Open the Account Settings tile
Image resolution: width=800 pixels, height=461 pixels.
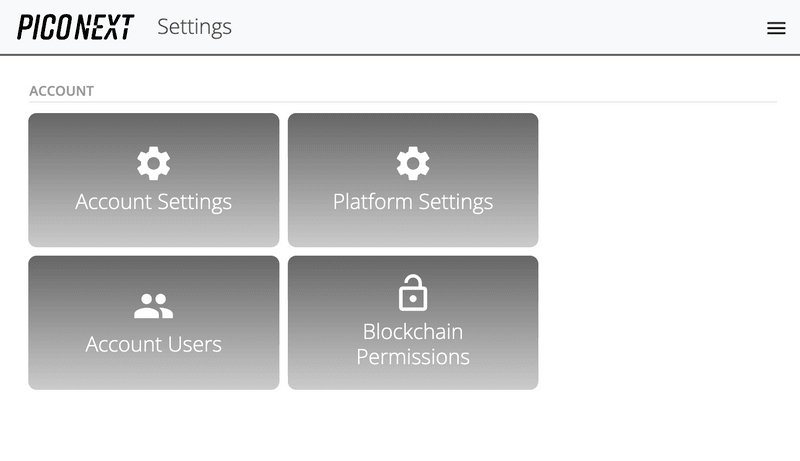(x=153, y=180)
